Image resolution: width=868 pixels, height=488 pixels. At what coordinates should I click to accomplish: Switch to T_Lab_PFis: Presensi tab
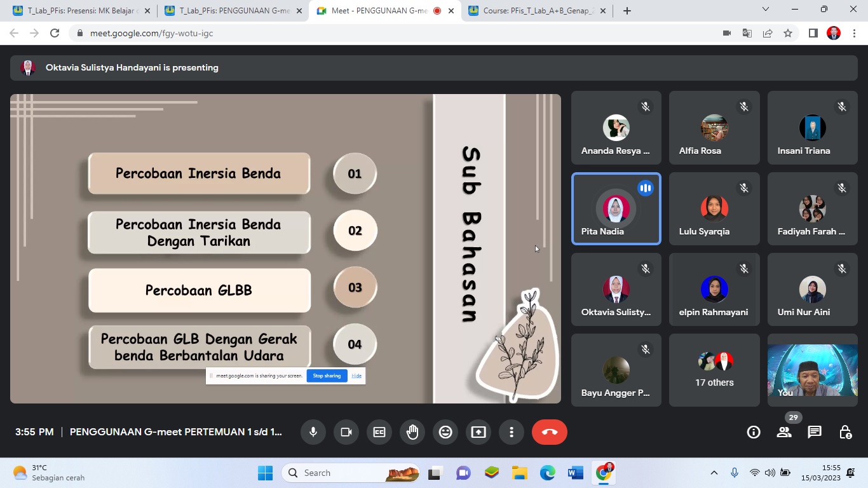coord(79,11)
